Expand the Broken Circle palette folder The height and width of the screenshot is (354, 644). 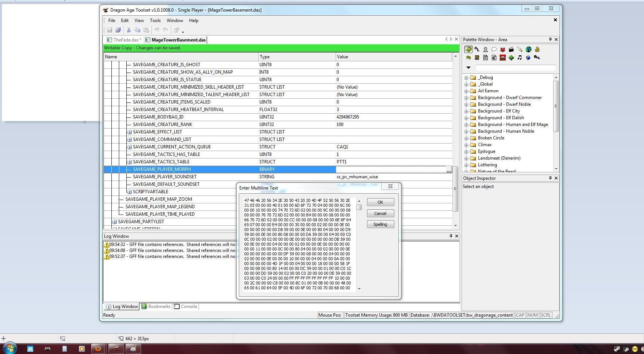pyautogui.click(x=466, y=138)
